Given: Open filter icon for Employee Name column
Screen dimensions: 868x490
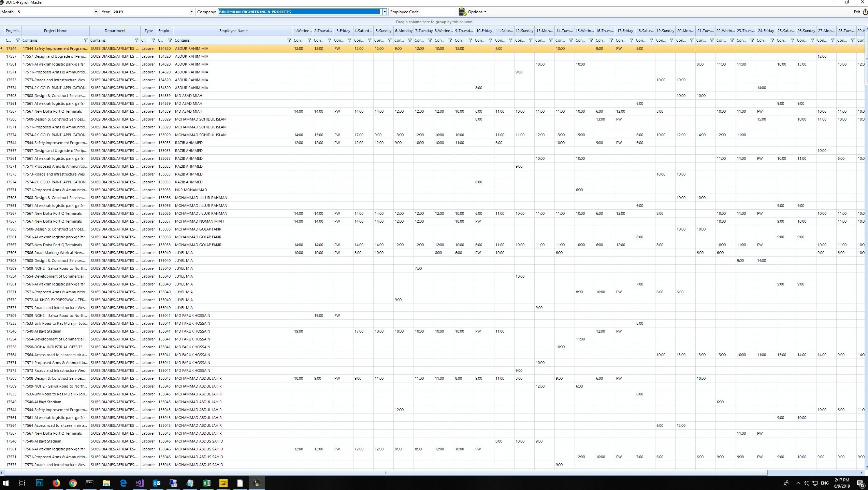Looking at the screenshot, I should click(x=289, y=40).
